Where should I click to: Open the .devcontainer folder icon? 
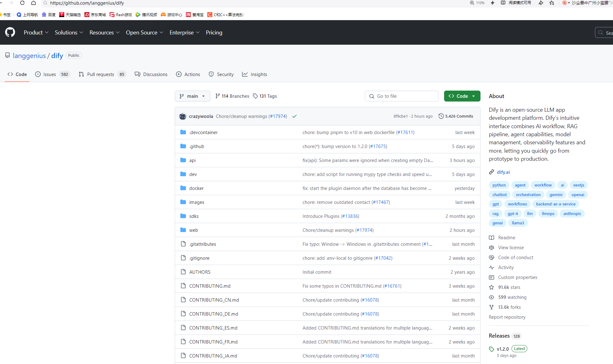183,132
